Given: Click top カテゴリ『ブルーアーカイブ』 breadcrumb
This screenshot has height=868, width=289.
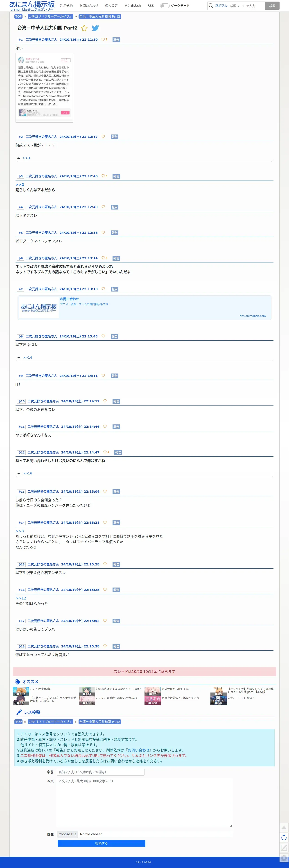Looking at the screenshot, I should 50,16.
